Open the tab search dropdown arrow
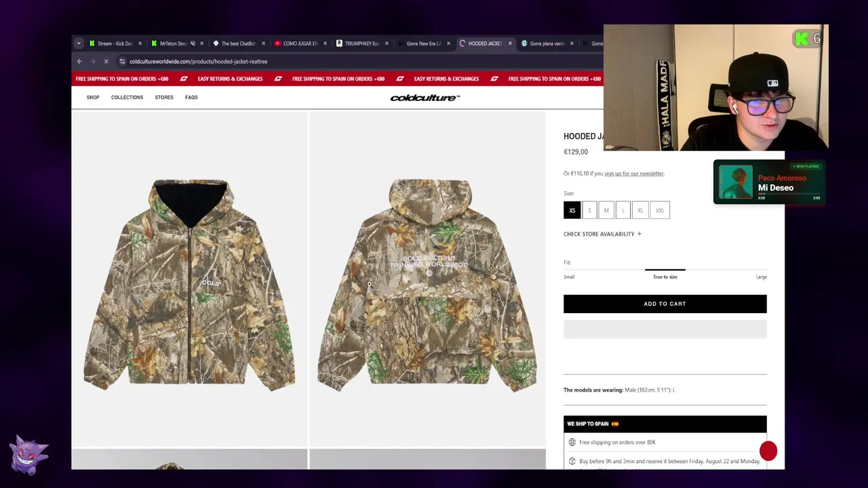The height and width of the screenshot is (488, 868). click(x=79, y=43)
